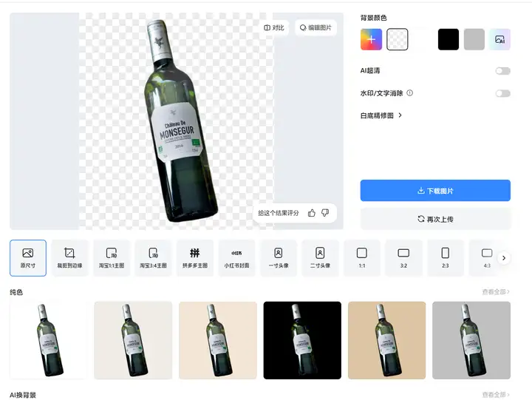Select transparent background swatch

click(x=398, y=39)
